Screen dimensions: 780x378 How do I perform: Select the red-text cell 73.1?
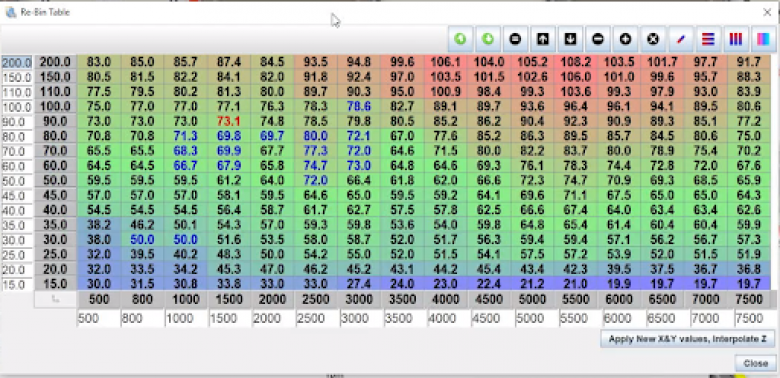click(x=229, y=121)
